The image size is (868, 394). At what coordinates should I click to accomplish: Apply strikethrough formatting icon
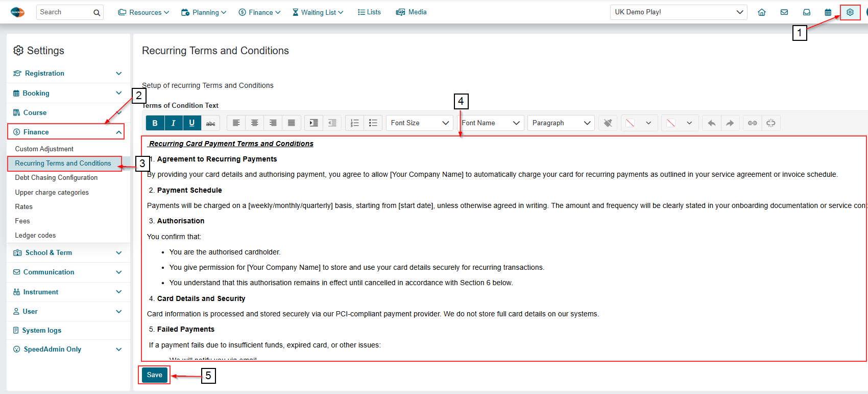(x=210, y=123)
